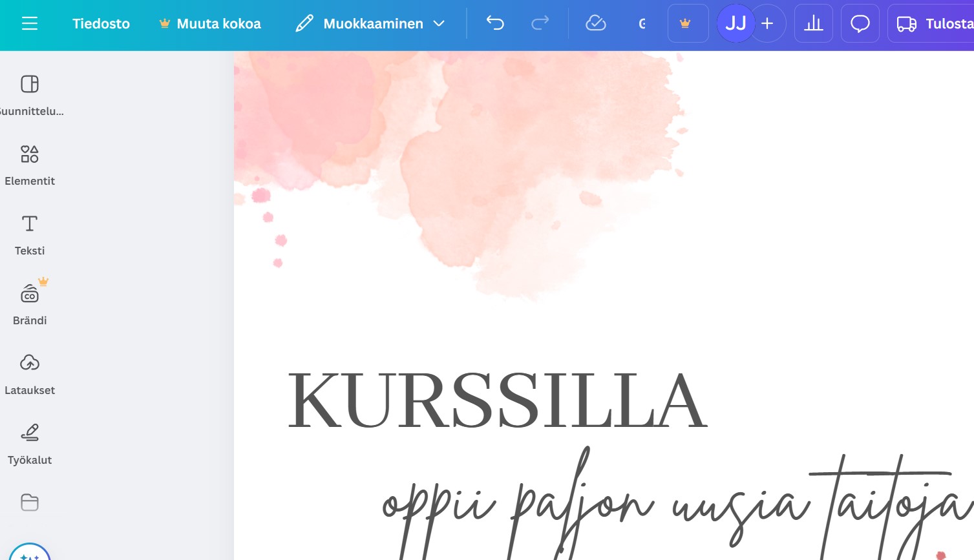974x560 pixels.
Task: Open the Tiedosto menu
Action: pyautogui.click(x=101, y=24)
